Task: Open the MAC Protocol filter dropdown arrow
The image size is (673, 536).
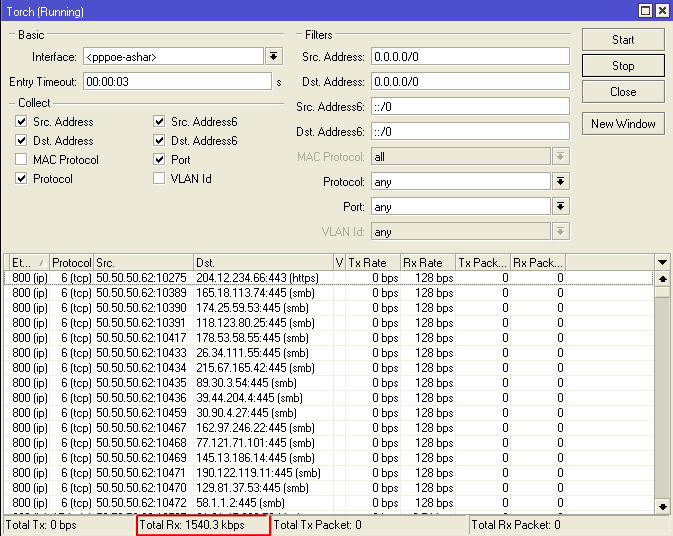Action: 561,157
